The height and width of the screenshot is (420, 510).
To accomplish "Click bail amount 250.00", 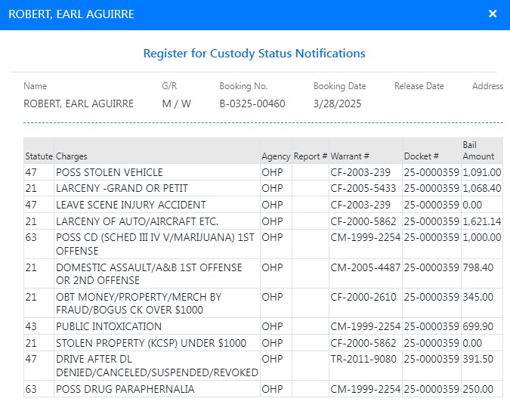I will point(478,389).
